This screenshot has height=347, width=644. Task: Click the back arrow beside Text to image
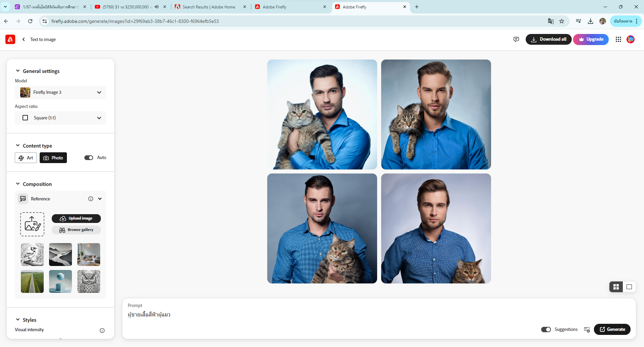pyautogui.click(x=24, y=39)
